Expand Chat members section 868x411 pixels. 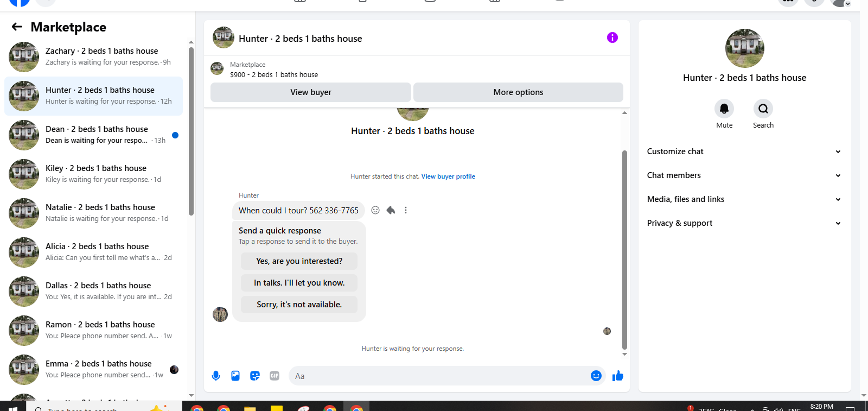(744, 175)
